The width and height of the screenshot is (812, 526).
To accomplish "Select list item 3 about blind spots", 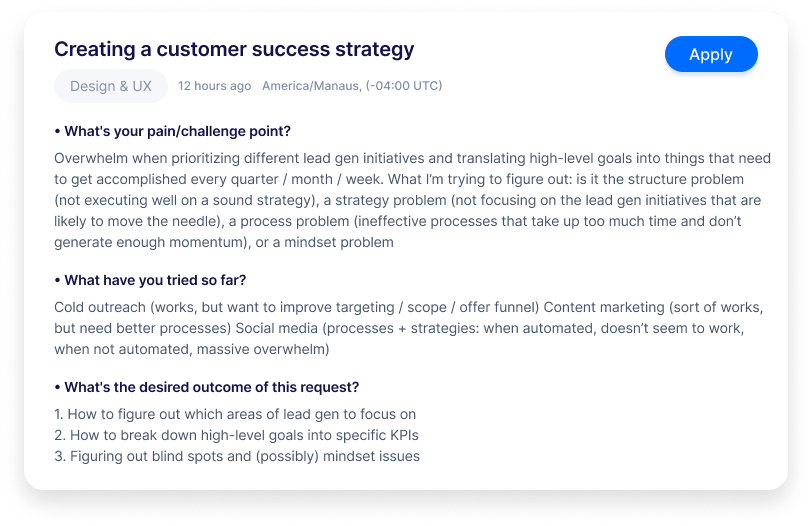I will point(237,456).
